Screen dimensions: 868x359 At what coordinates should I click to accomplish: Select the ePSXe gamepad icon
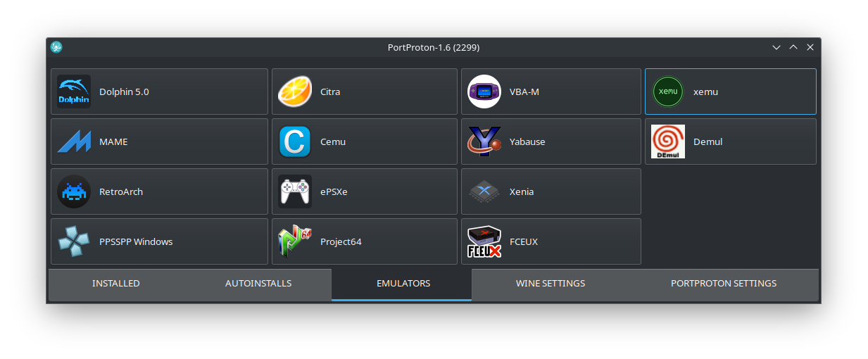tap(295, 191)
